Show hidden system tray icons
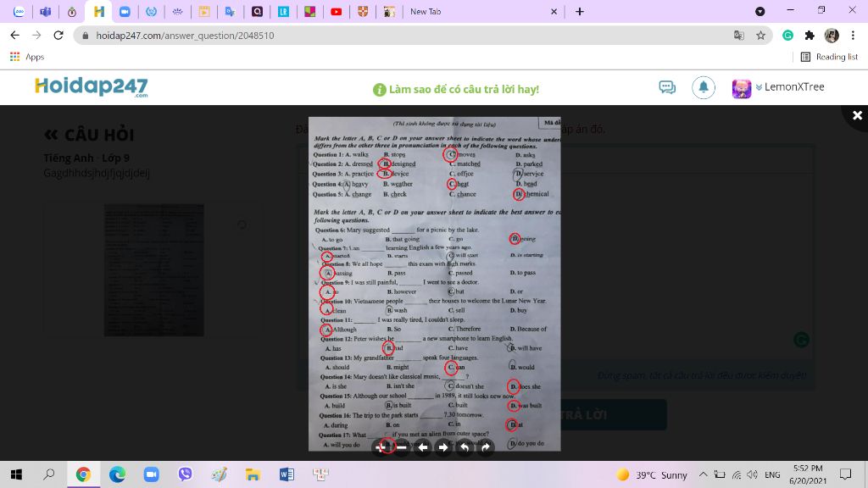Screen dimensions: 868x488 coord(703,474)
